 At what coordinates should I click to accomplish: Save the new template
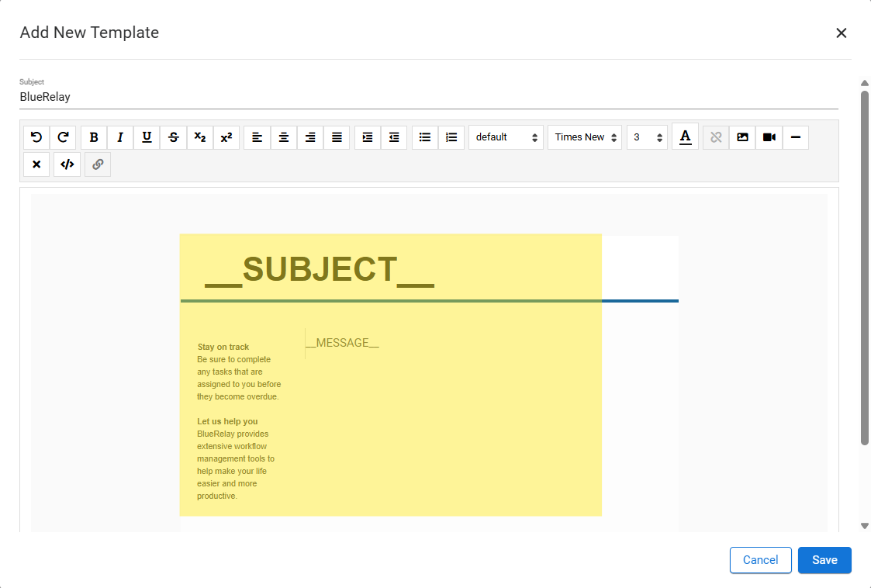coord(825,560)
